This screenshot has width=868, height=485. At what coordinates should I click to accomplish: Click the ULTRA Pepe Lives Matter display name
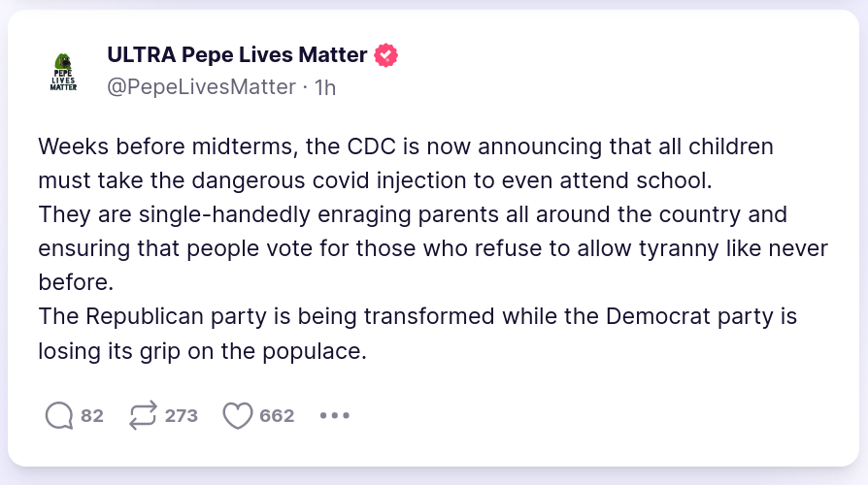click(x=237, y=55)
